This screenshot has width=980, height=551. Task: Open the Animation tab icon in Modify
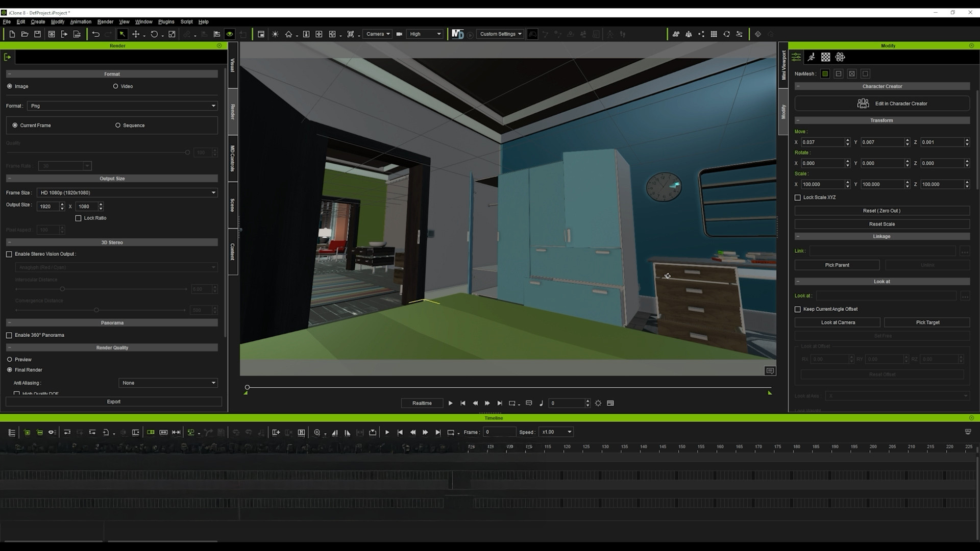811,57
